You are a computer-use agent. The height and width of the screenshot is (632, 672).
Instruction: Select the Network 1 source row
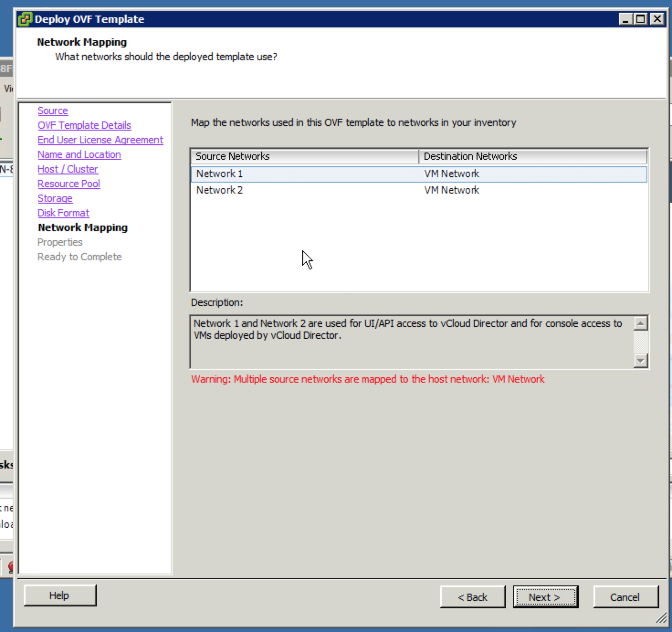tap(220, 174)
